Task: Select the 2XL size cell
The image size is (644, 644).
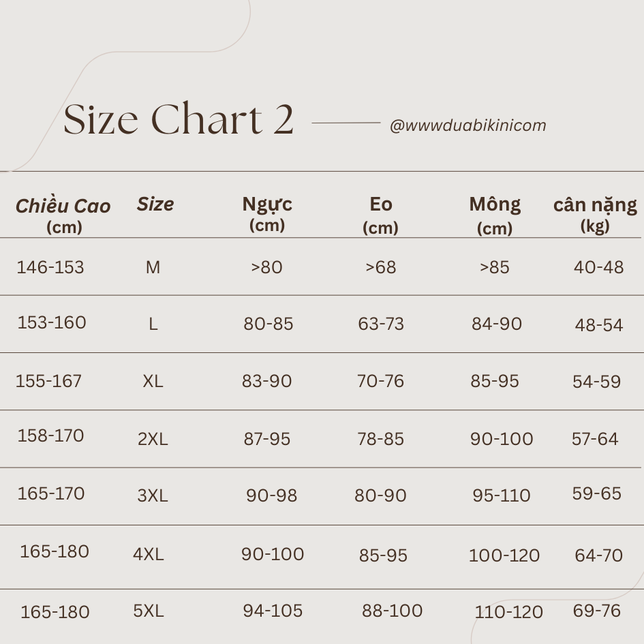Action: click(x=153, y=439)
